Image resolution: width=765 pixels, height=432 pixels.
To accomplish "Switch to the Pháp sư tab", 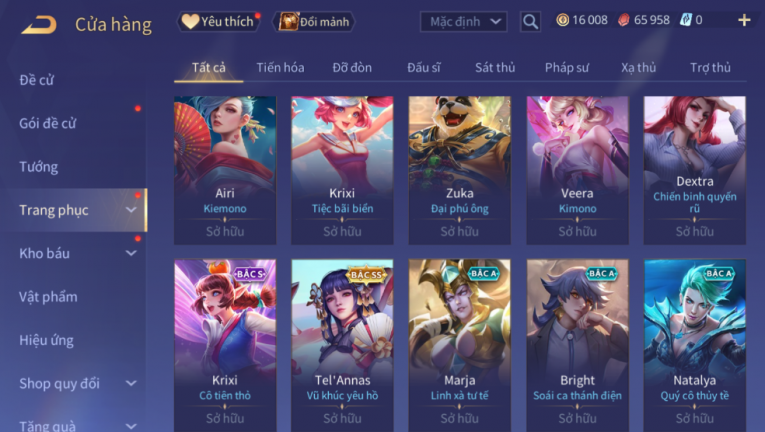I will click(566, 67).
